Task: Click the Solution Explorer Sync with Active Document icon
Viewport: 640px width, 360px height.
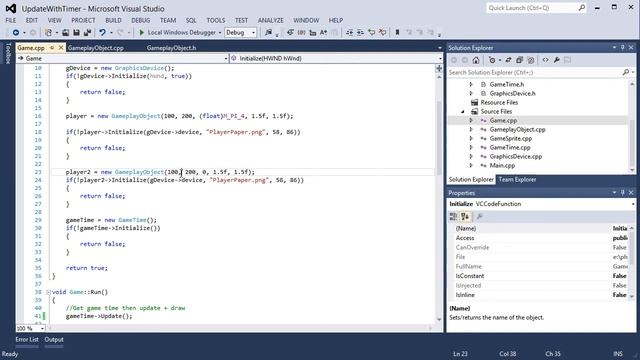Action: 509,60
